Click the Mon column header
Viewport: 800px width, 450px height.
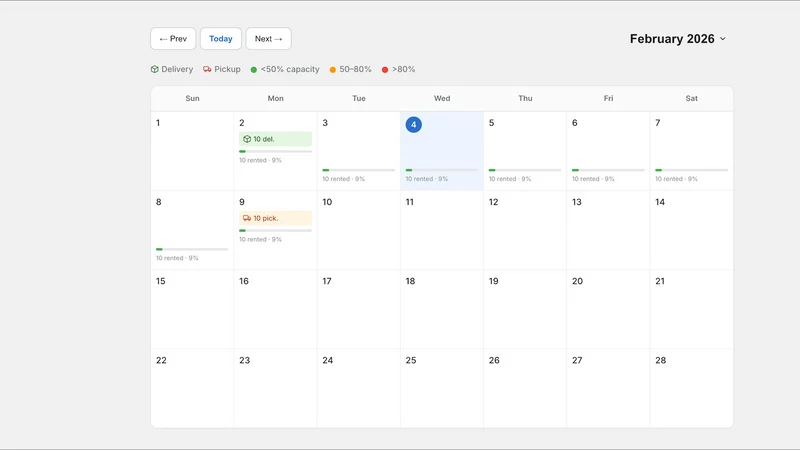(276, 98)
